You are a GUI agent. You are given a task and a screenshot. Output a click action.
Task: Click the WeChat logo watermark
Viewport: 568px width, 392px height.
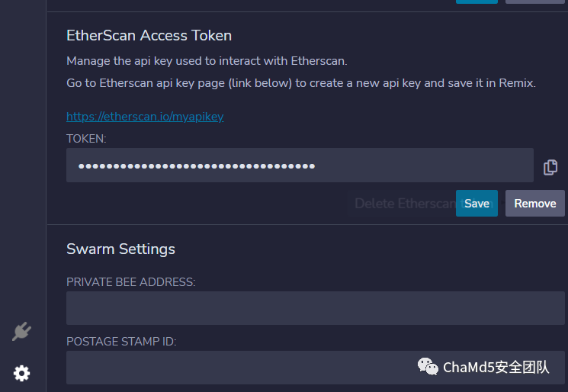[428, 367]
